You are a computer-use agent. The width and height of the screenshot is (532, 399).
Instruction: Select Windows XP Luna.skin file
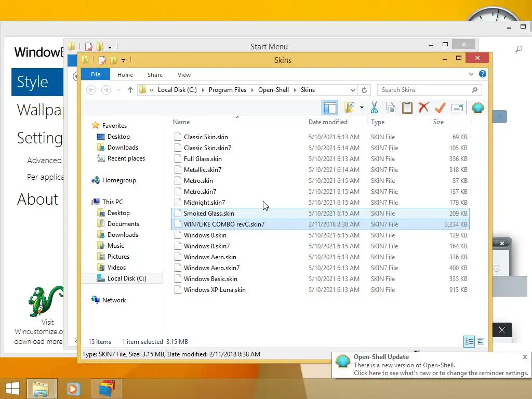point(320,290)
